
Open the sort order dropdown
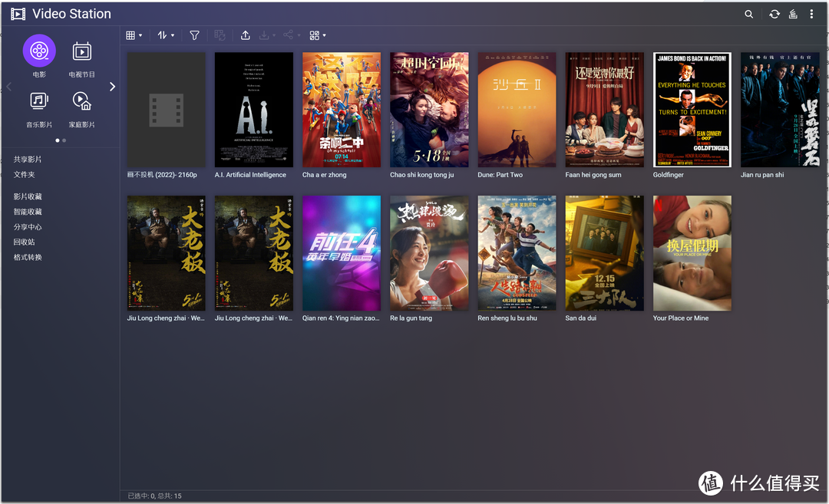[166, 35]
